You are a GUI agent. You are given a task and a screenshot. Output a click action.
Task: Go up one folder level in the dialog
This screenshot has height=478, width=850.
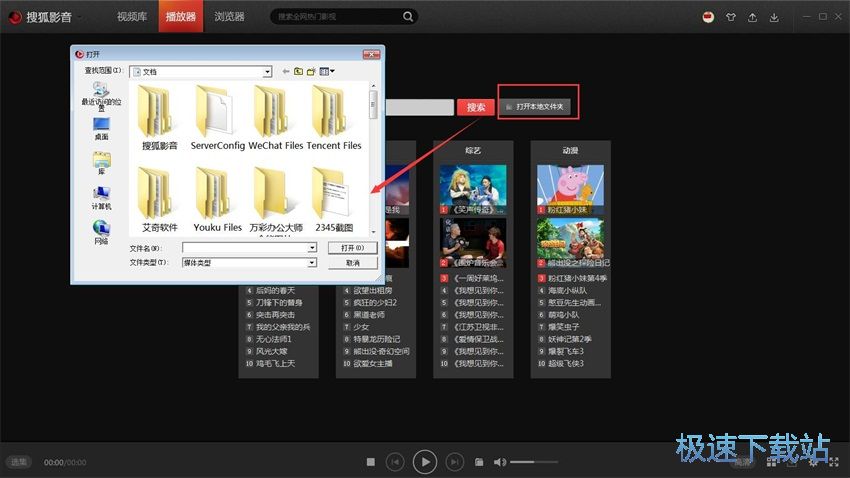click(x=298, y=71)
